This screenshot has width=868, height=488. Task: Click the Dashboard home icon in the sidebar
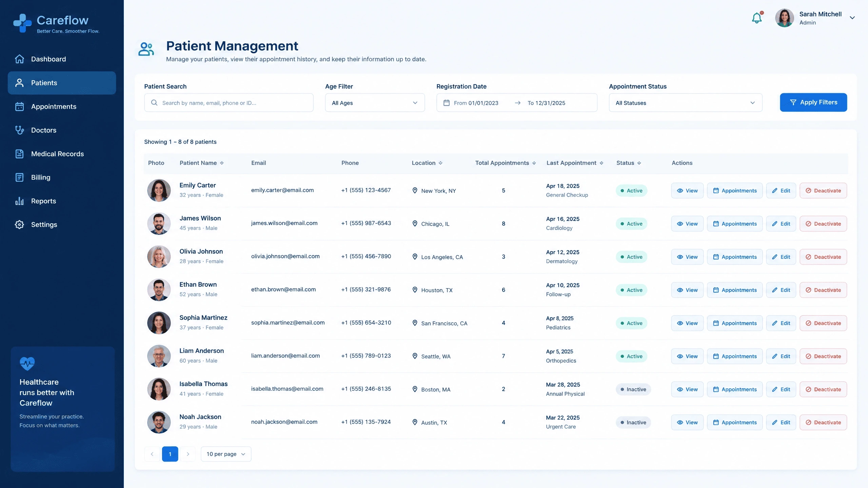coord(20,59)
